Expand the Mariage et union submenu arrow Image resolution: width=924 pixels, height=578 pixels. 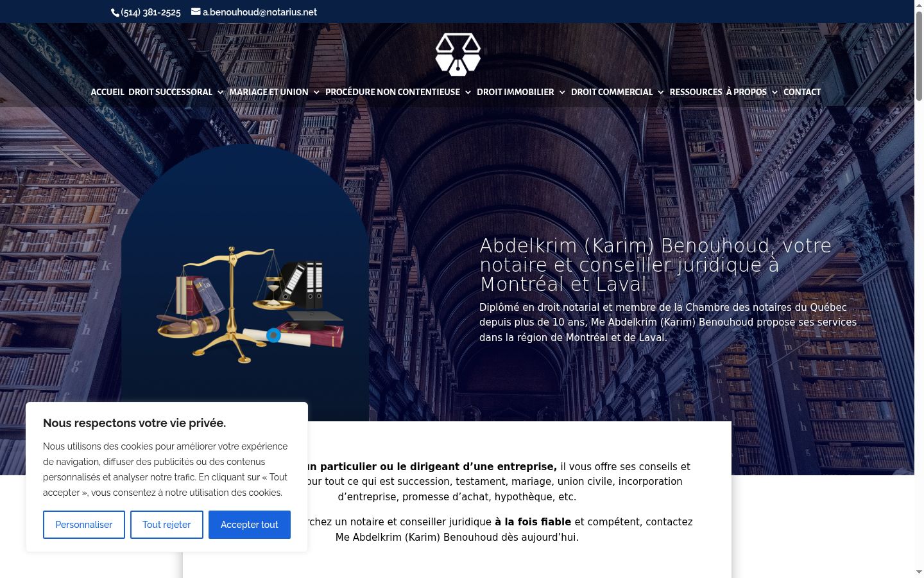coord(316,92)
